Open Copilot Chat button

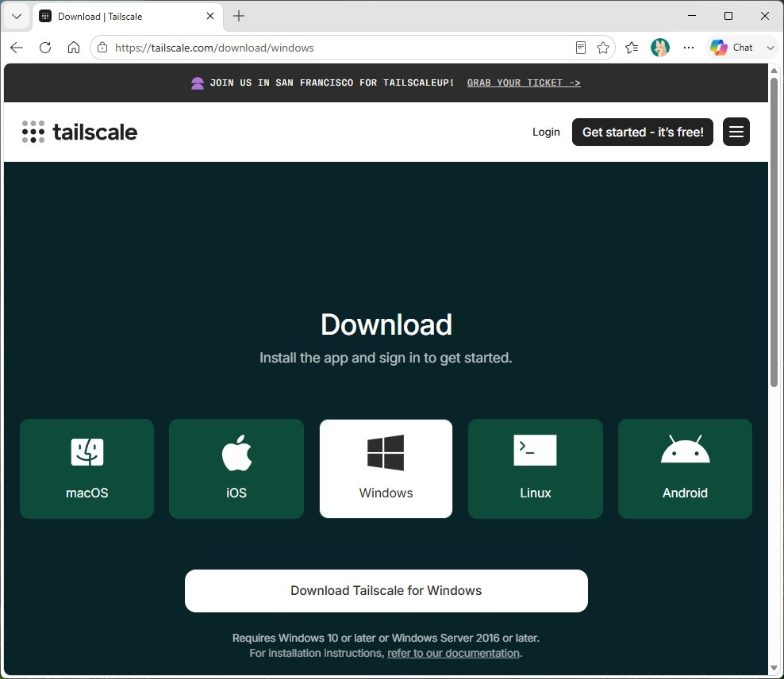[x=732, y=48]
